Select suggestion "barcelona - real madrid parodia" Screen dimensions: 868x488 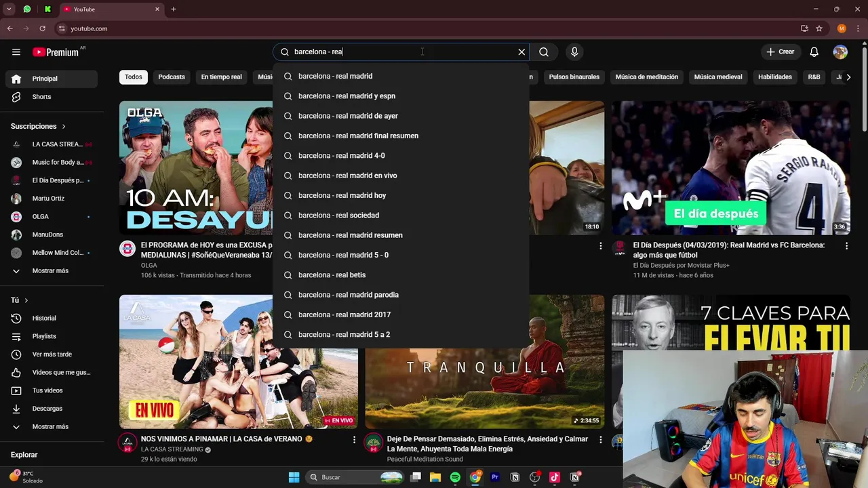[401, 295]
